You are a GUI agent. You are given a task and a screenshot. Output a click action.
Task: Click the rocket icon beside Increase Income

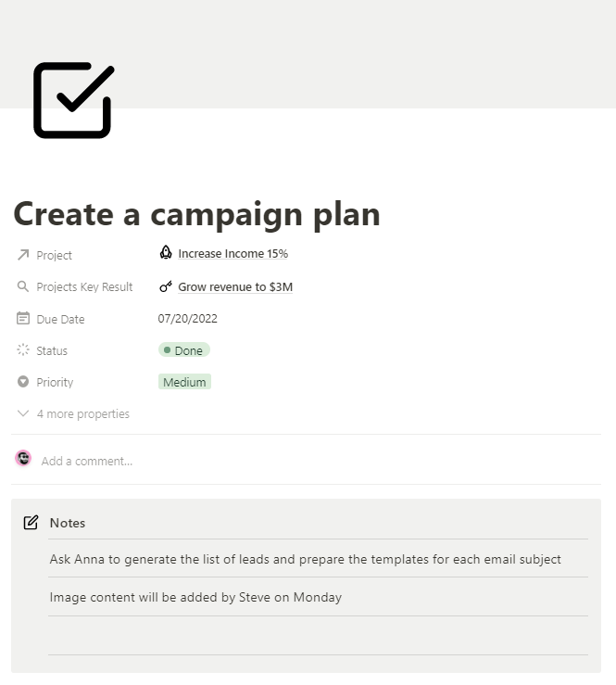click(166, 253)
